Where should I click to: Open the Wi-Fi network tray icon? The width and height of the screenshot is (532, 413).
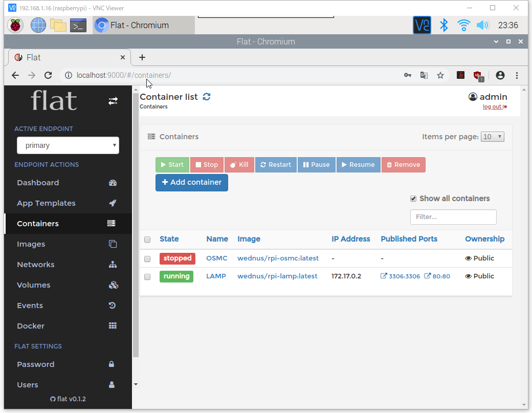463,25
